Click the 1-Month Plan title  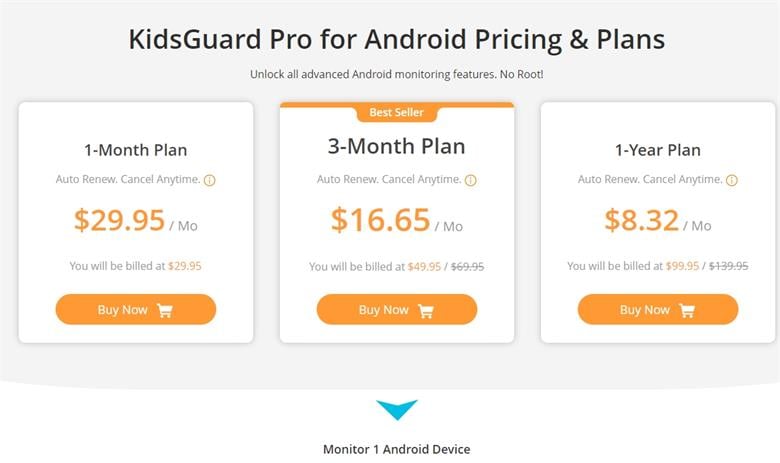(136, 151)
